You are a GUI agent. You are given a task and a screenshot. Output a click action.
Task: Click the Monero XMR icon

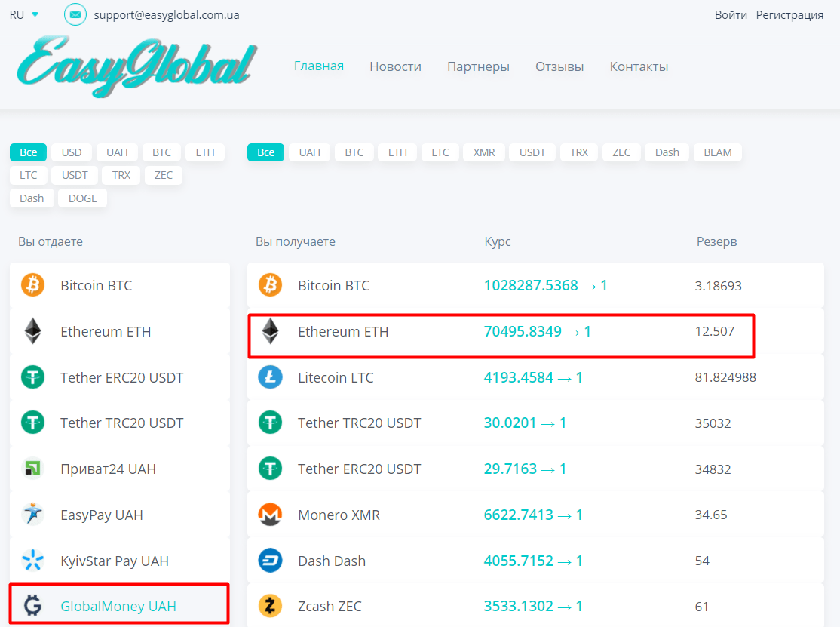[x=270, y=515]
